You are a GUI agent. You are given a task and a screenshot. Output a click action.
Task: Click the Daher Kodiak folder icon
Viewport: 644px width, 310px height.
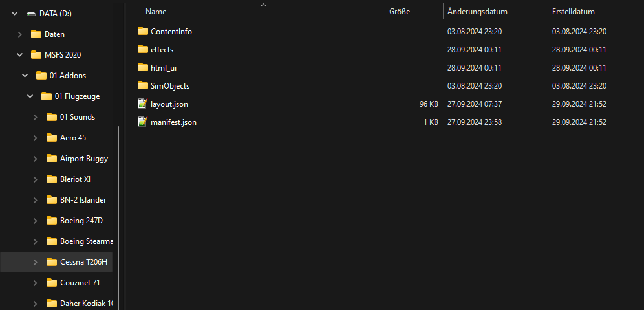click(51, 304)
